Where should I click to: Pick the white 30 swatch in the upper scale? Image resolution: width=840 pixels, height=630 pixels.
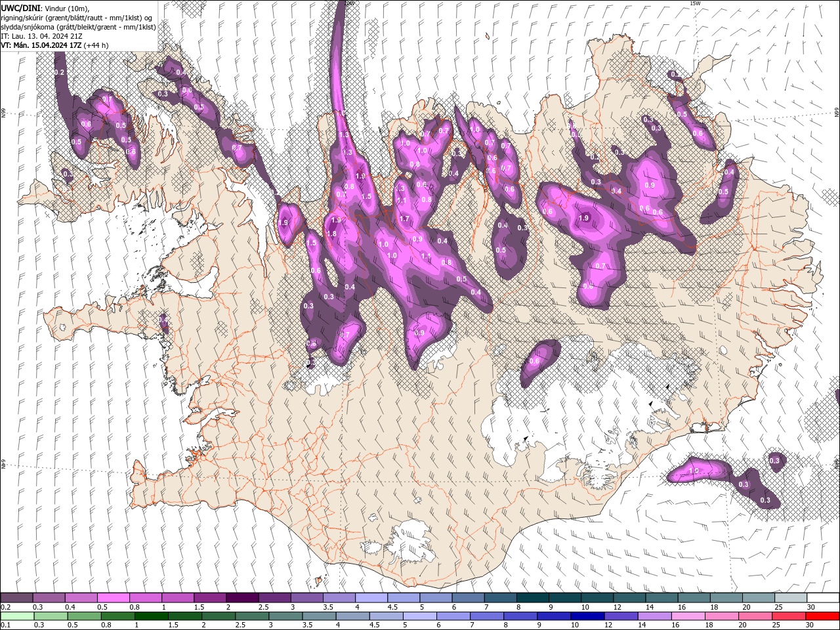click(822, 598)
